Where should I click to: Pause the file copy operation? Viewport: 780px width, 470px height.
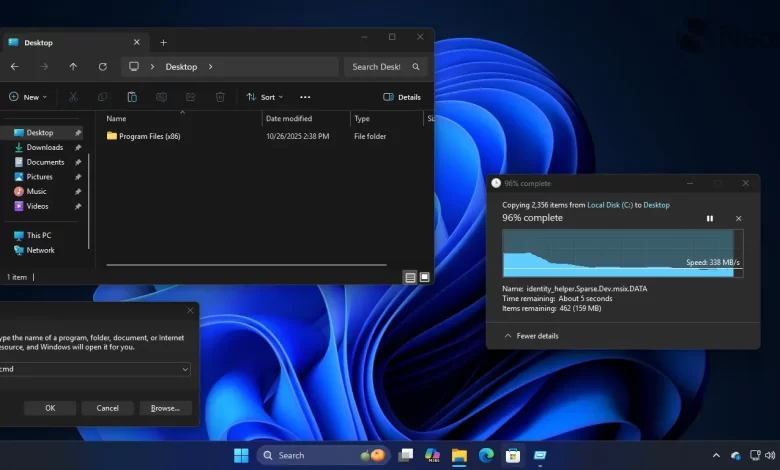[710, 218]
